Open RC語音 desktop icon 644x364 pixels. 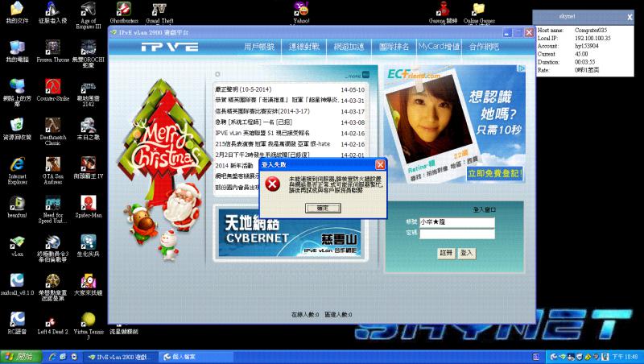point(17,323)
